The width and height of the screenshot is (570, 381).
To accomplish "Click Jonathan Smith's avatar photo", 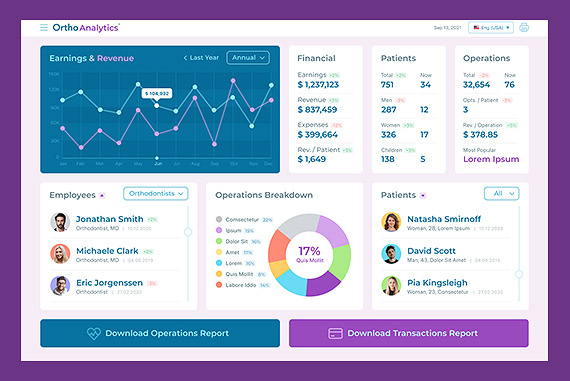I will [60, 222].
